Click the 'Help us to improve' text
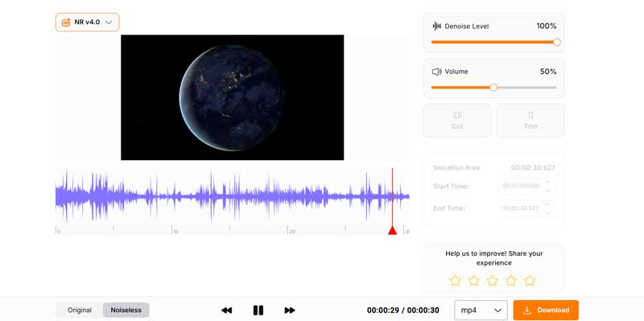This screenshot has height=321, width=644. [x=493, y=258]
